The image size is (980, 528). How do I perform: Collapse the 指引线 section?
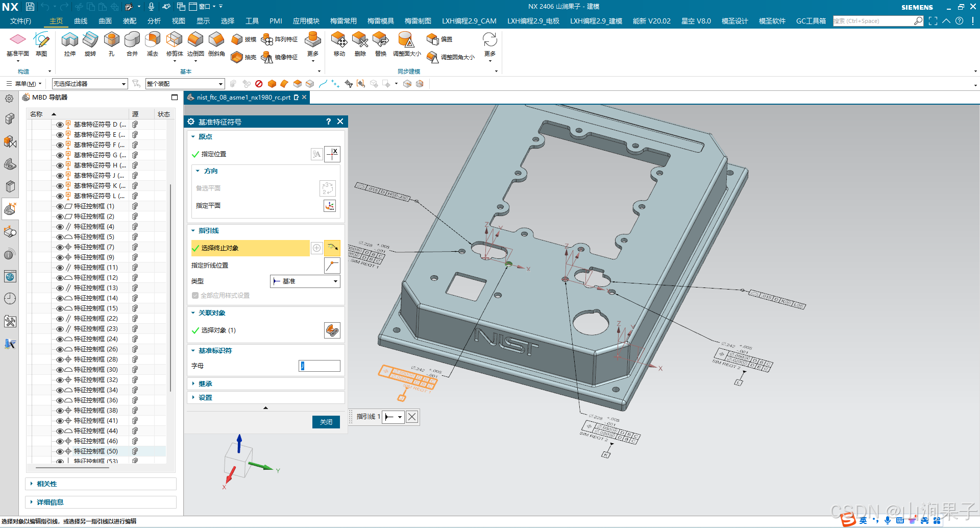pyautogui.click(x=193, y=230)
